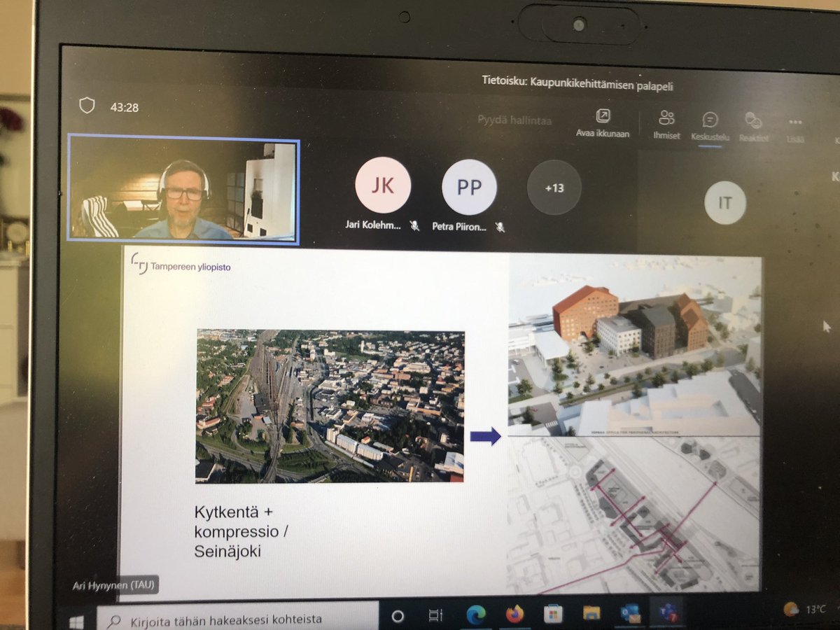This screenshot has width=840, height=630.
Task: Open the Ihmiset participants panel
Action: [666, 125]
